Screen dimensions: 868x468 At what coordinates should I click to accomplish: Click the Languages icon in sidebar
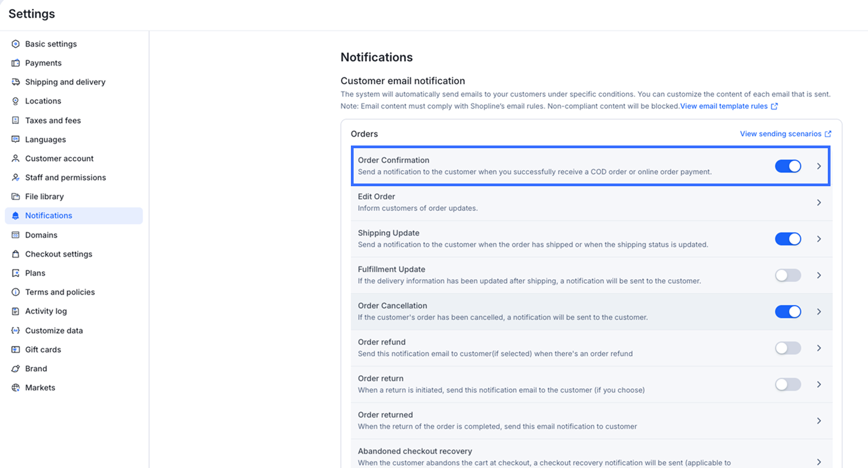pos(16,140)
